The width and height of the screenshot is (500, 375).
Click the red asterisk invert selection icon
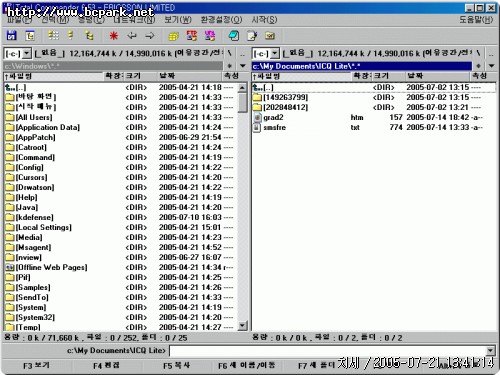(x=114, y=36)
